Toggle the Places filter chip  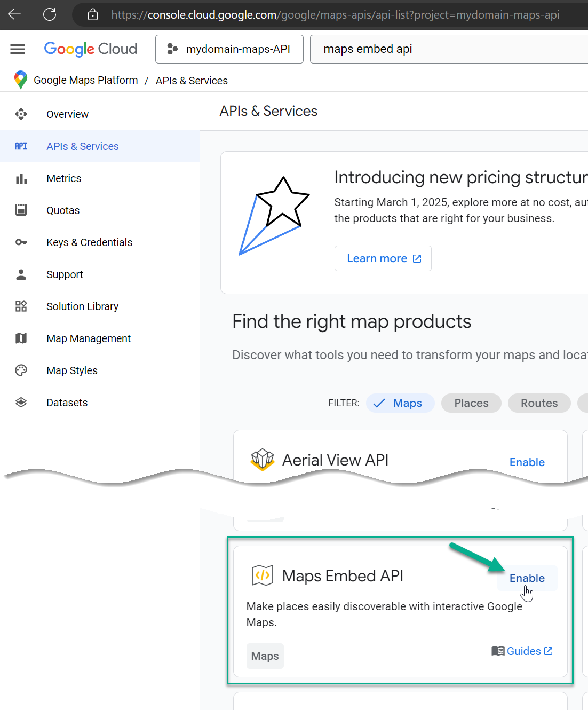(471, 403)
